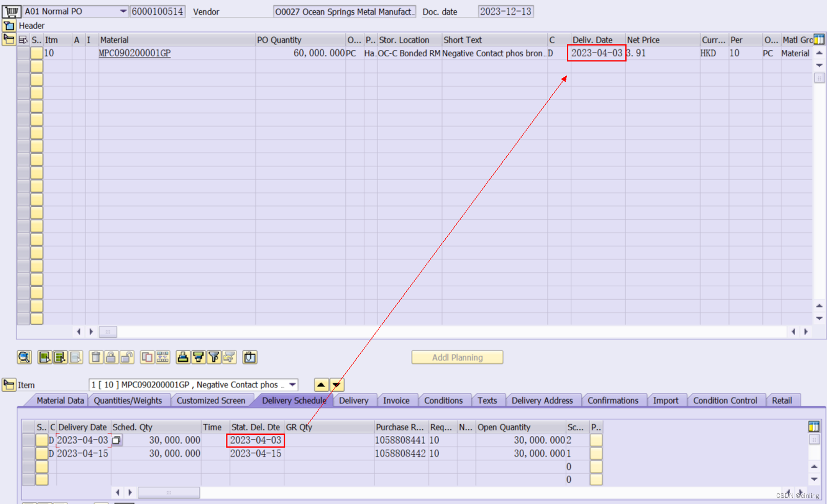Unlock the selected item

tap(127, 357)
